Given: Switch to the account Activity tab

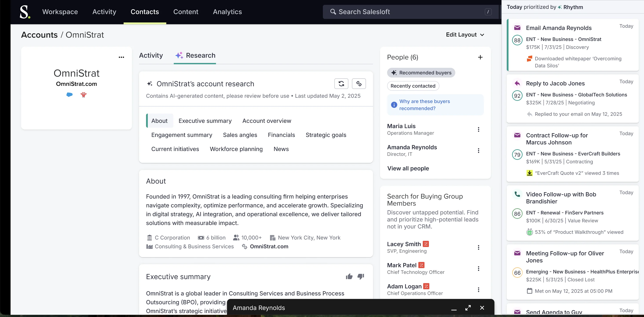Looking at the screenshot, I should pyautogui.click(x=151, y=55).
